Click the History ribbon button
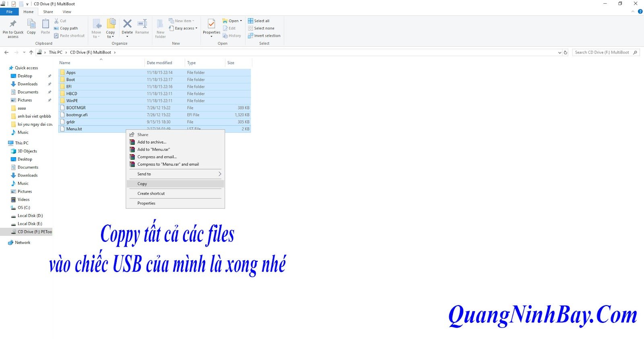Image resolution: width=644 pixels, height=339 pixels. pyautogui.click(x=232, y=35)
